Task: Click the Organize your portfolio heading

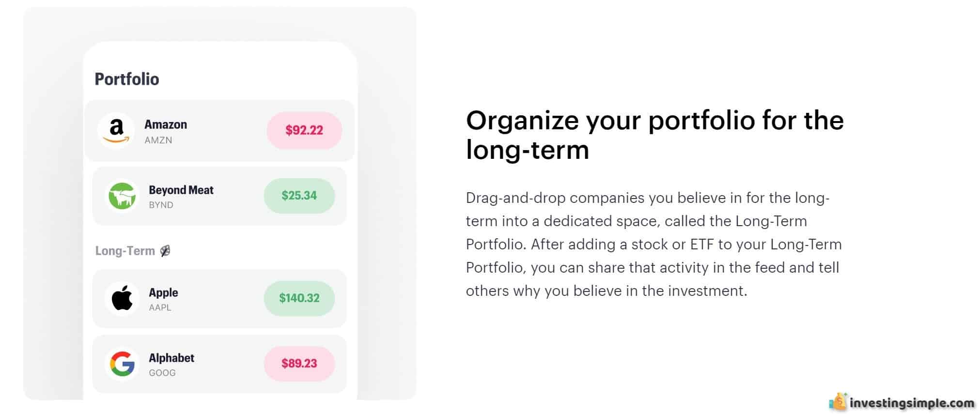Action: (x=655, y=135)
